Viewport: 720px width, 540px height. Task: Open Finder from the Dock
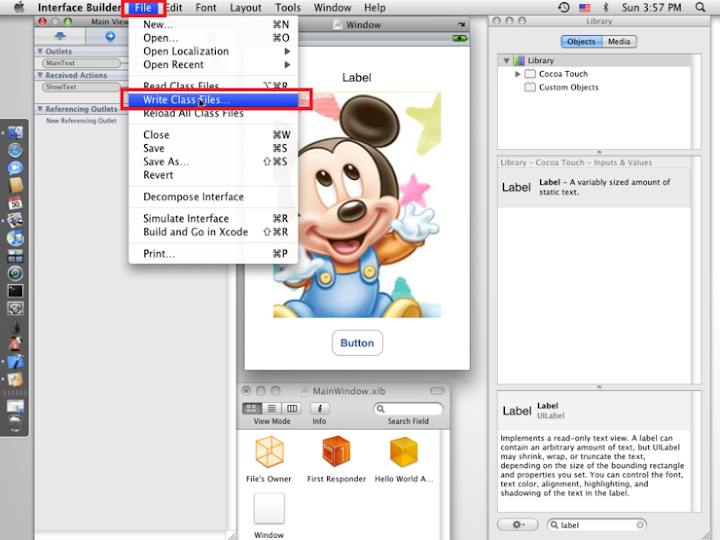point(15,133)
